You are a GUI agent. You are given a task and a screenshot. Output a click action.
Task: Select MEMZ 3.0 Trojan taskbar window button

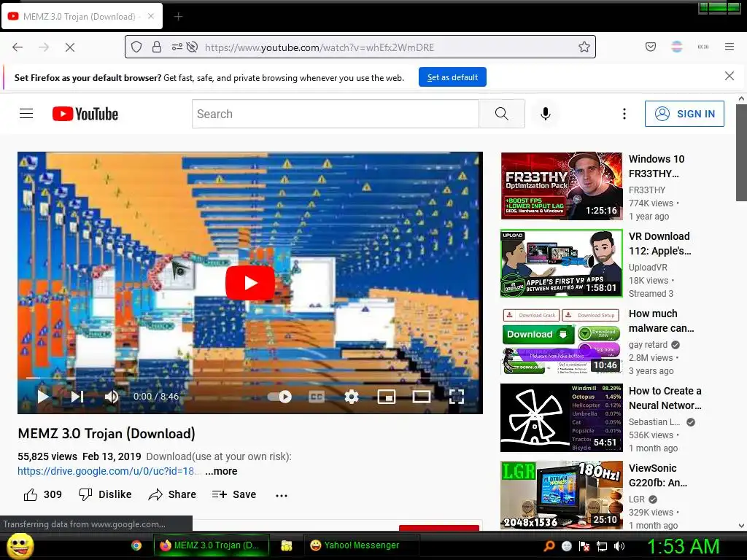point(212,545)
